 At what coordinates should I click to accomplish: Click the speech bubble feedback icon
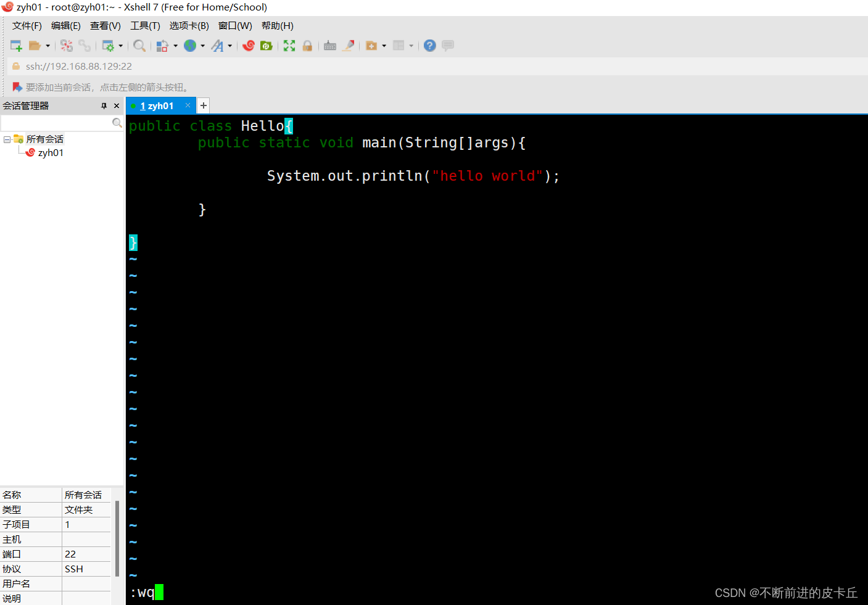(x=448, y=46)
